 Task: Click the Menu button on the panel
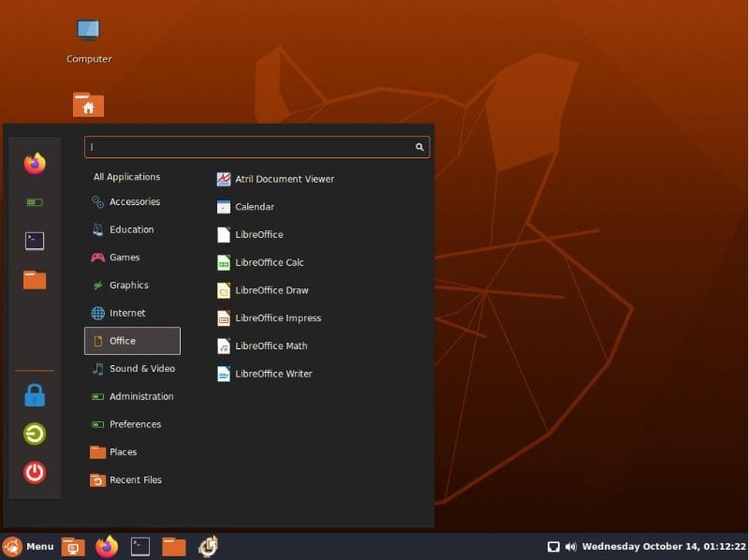coord(28,547)
